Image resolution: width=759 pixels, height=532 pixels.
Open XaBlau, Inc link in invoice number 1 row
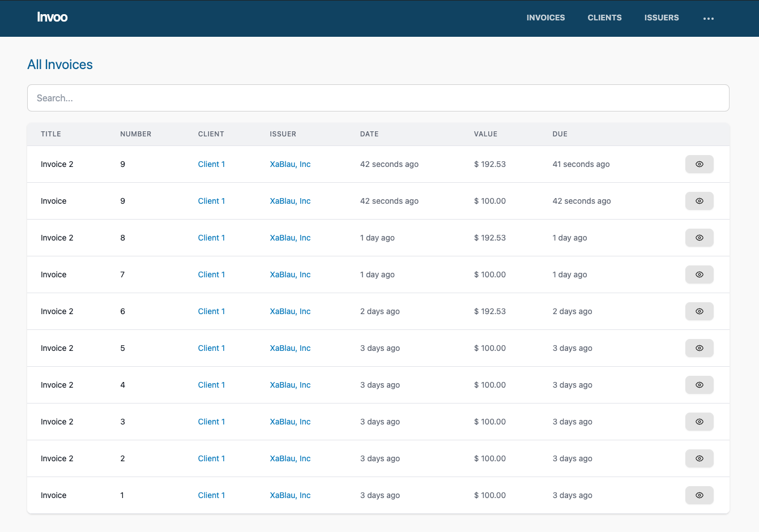(290, 495)
